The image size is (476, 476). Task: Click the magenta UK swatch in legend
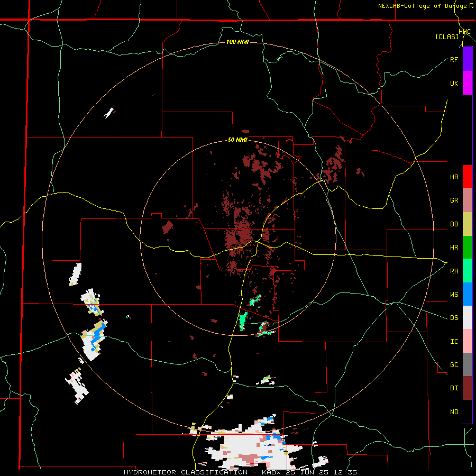tap(467, 83)
